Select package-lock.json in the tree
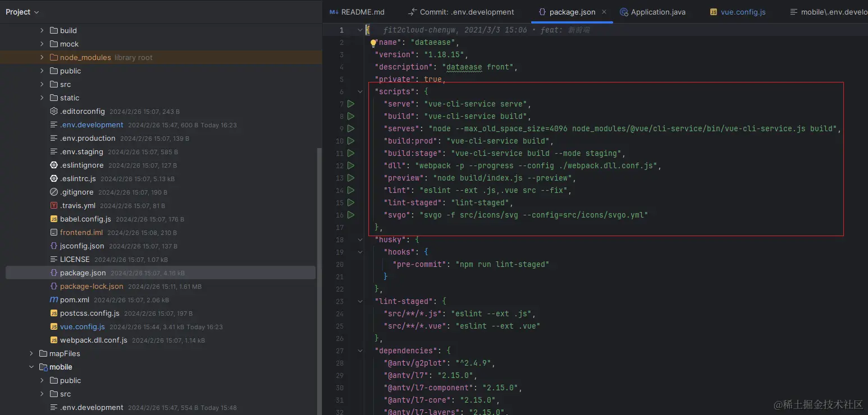868x415 pixels. [x=92, y=286]
